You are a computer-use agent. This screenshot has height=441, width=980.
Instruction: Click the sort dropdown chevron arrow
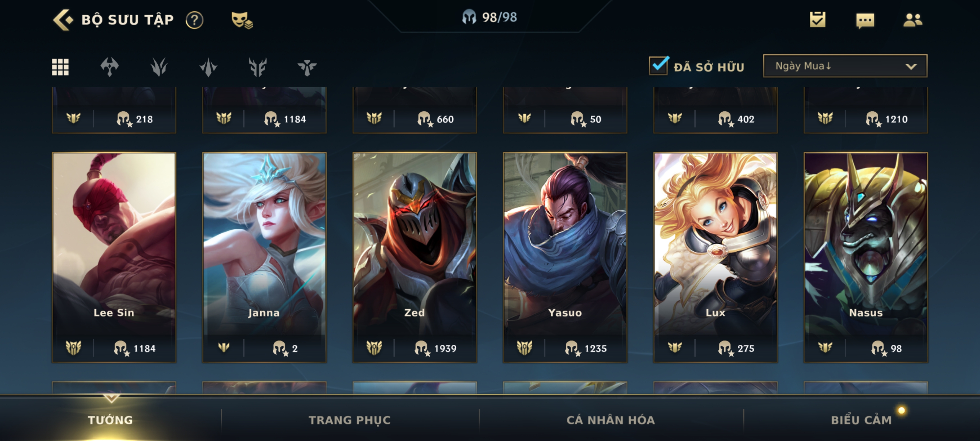point(911,66)
